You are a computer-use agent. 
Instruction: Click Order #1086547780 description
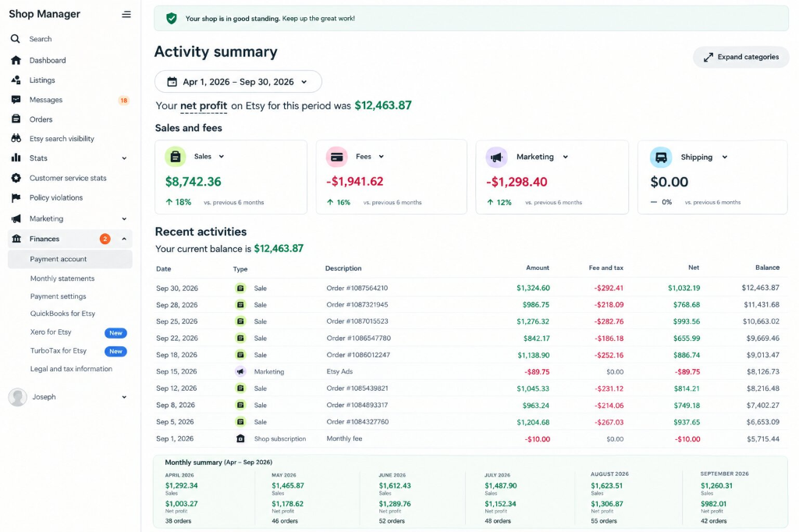point(359,338)
